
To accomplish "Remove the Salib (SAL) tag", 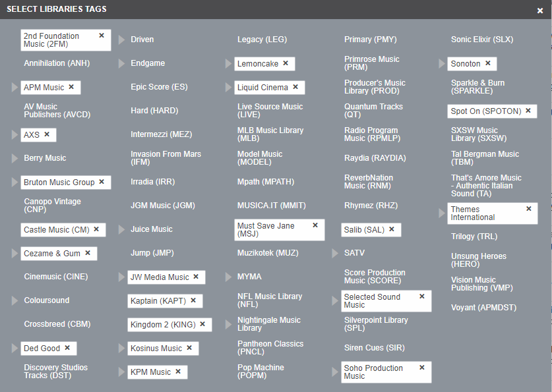I will (392, 229).
